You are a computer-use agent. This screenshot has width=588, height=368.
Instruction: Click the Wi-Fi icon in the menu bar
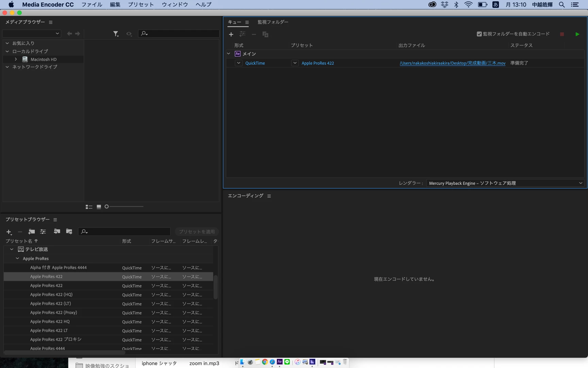[x=469, y=4]
